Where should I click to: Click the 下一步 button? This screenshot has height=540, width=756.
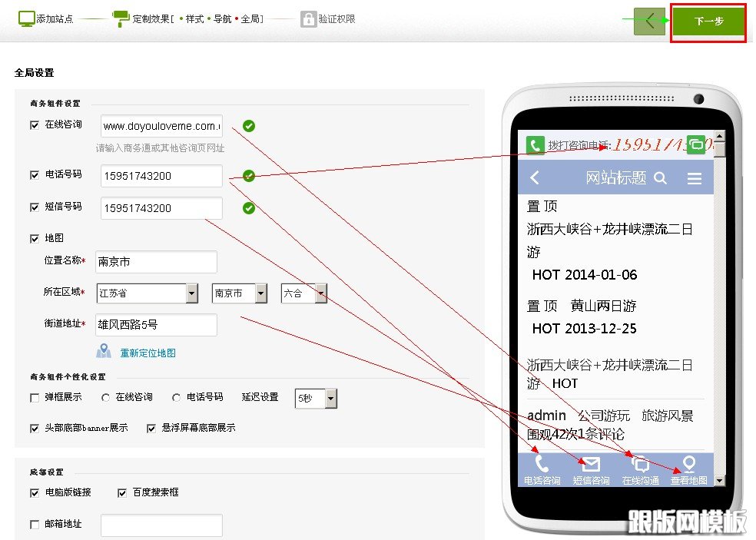tap(708, 22)
